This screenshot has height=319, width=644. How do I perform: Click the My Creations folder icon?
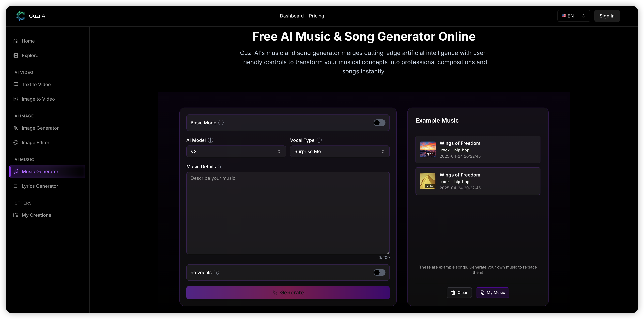(16, 215)
